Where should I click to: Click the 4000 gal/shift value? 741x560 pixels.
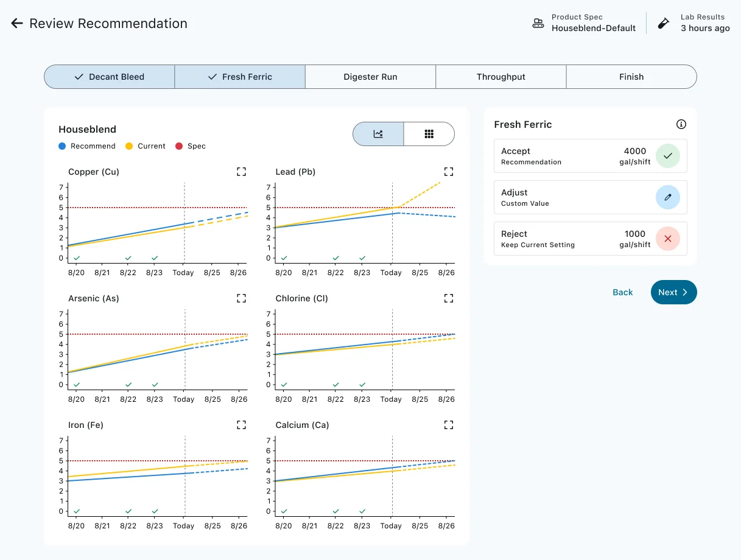click(x=635, y=156)
